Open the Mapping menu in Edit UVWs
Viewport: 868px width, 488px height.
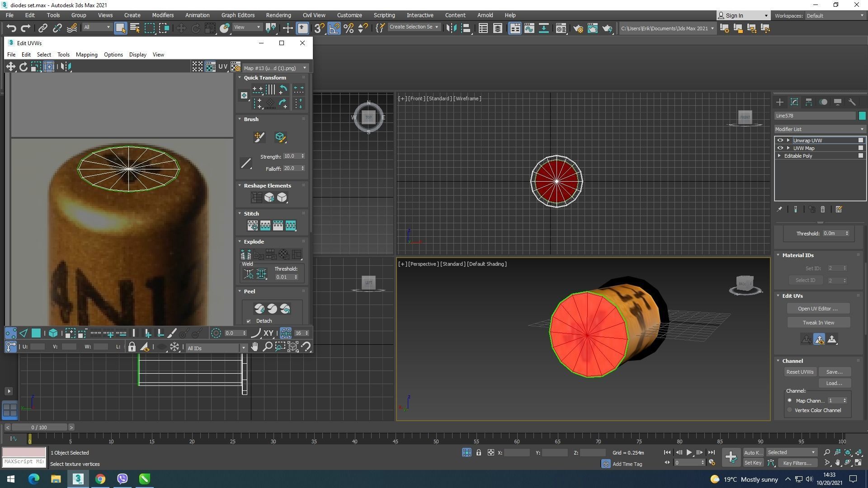coord(86,55)
